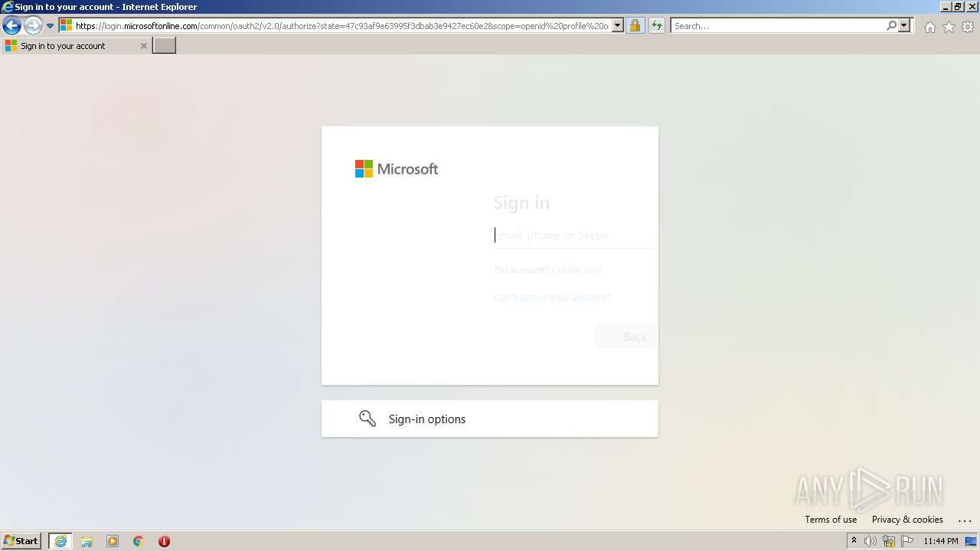Click the browser Forward arrow button
Screen dimensions: 980x551
[x=33, y=26]
